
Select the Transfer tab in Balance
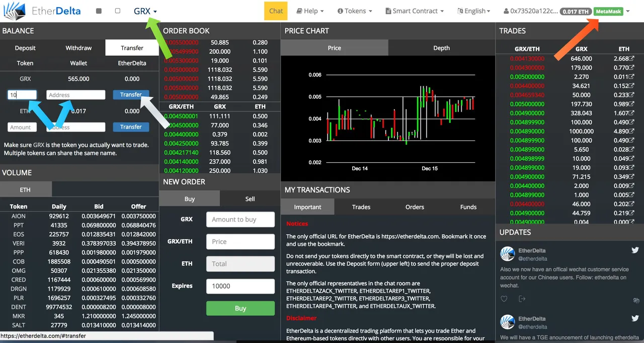[x=132, y=48]
